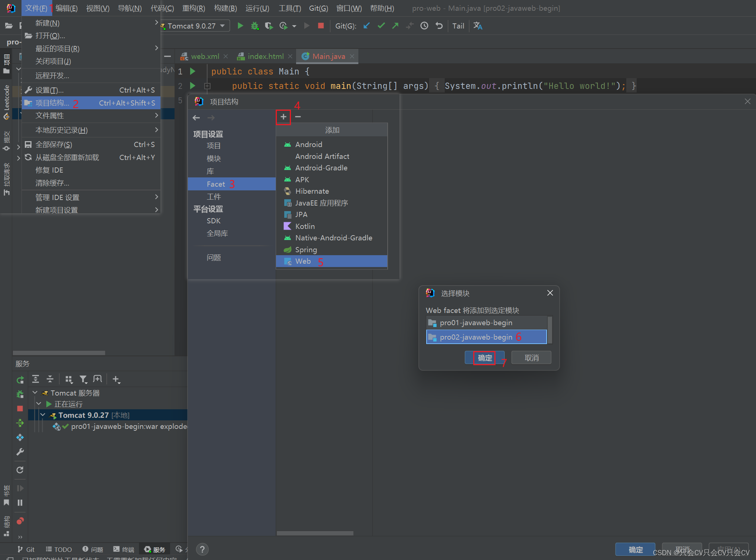
Task: Push commits with green arrow
Action: coord(395,26)
